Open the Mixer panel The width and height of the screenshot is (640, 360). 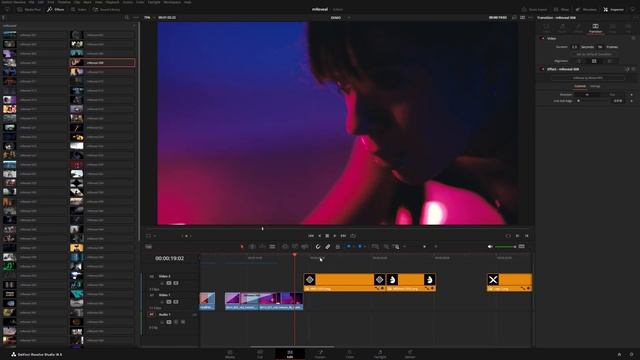tap(561, 9)
